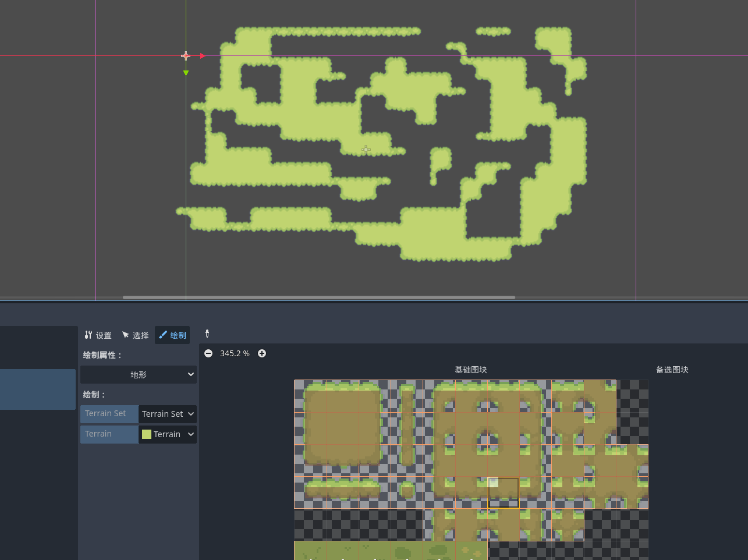Click the origin cross gizmo of the node

(x=186, y=56)
